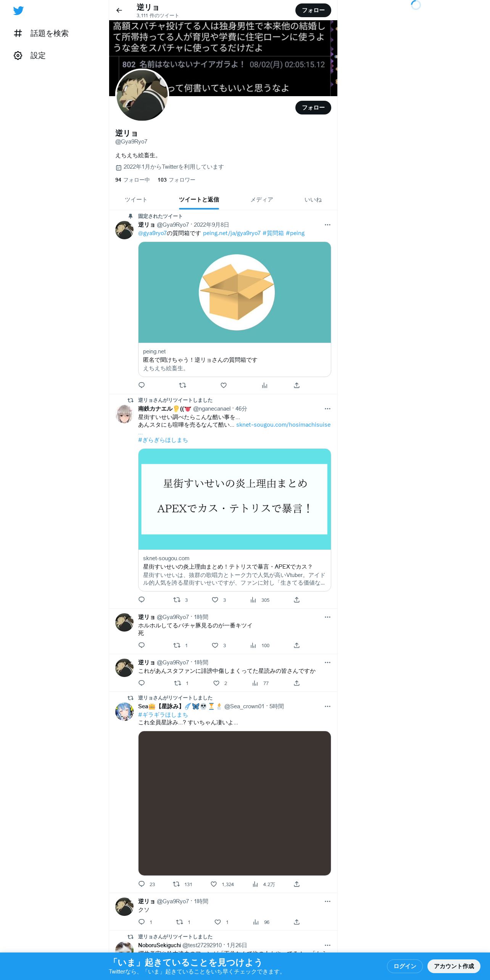The width and height of the screenshot is (490, 980).
Task: View analytics of the クソ tweet
Action: 256,922
